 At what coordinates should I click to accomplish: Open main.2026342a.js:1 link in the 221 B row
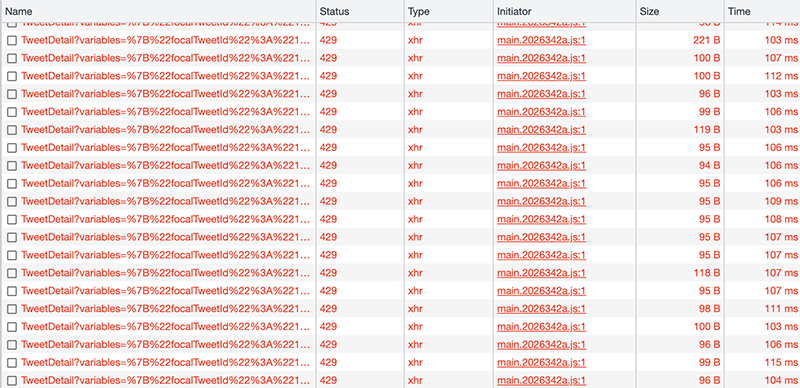pyautogui.click(x=541, y=40)
